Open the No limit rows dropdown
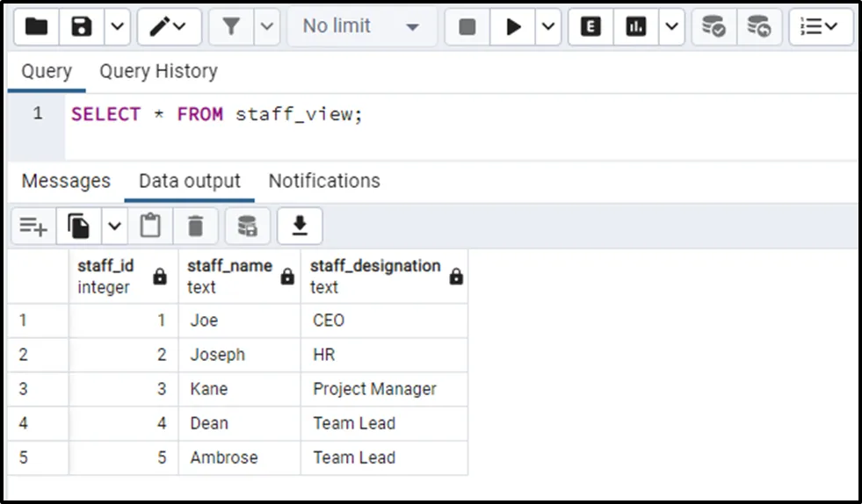Viewport: 862px width, 504px height. pos(361,27)
